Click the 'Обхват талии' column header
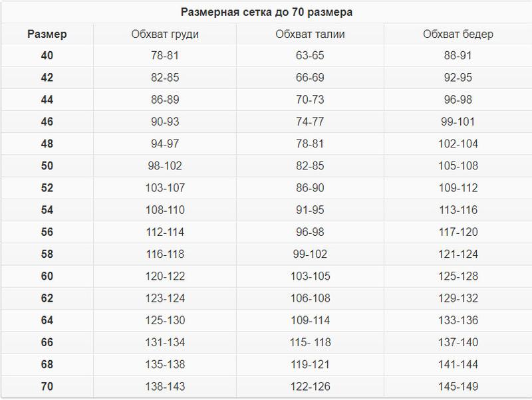Image resolution: width=532 pixels, height=400 pixels. pyautogui.click(x=310, y=35)
